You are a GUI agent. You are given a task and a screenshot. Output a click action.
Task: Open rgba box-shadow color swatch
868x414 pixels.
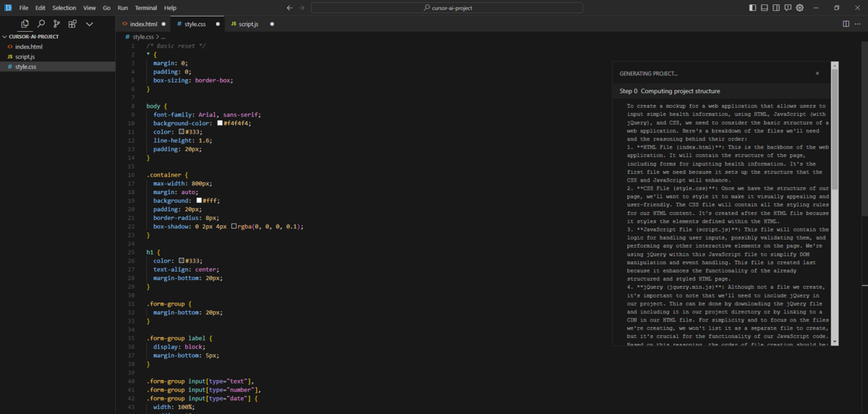pyautogui.click(x=234, y=227)
